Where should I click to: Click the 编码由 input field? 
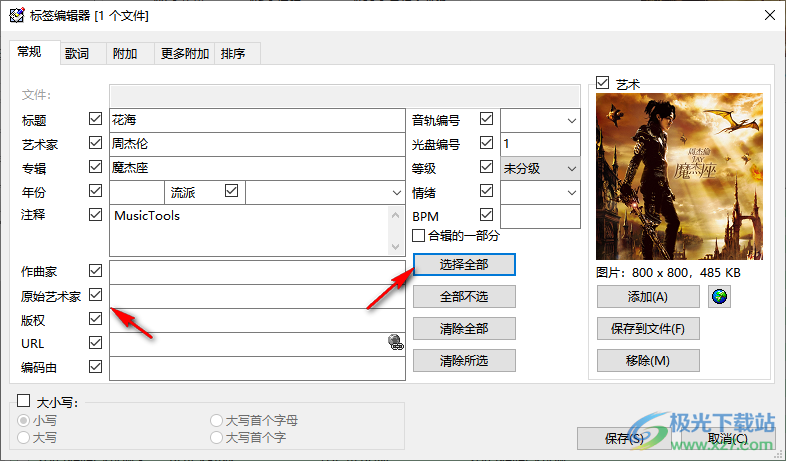click(x=257, y=369)
